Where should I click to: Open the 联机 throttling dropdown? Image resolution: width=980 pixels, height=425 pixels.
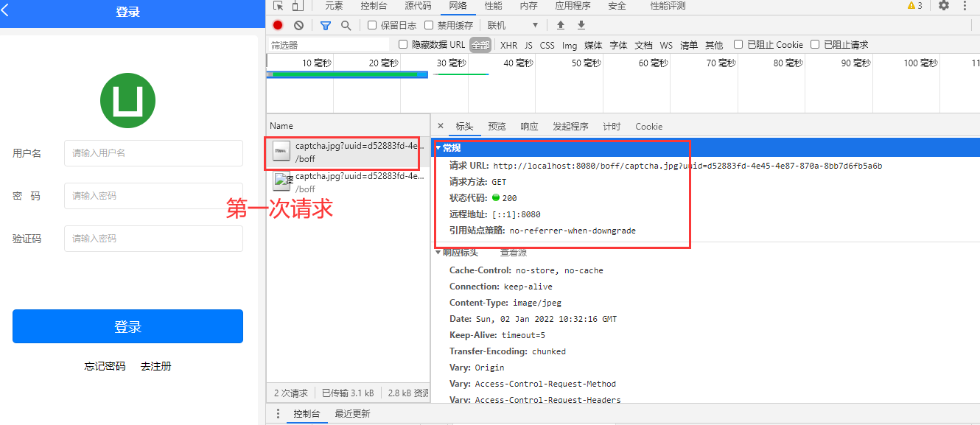tap(514, 25)
